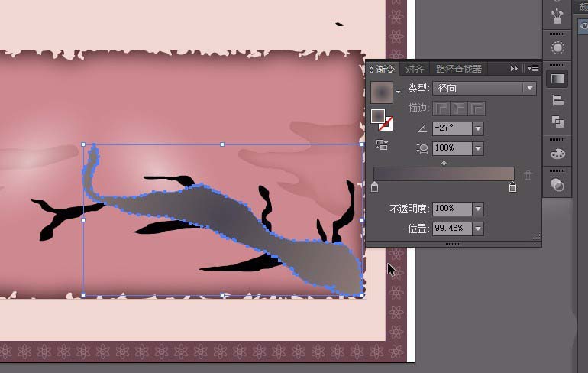Viewport: 588px width, 373px height.
Task: Select the right gradient color stop
Action: 512,186
